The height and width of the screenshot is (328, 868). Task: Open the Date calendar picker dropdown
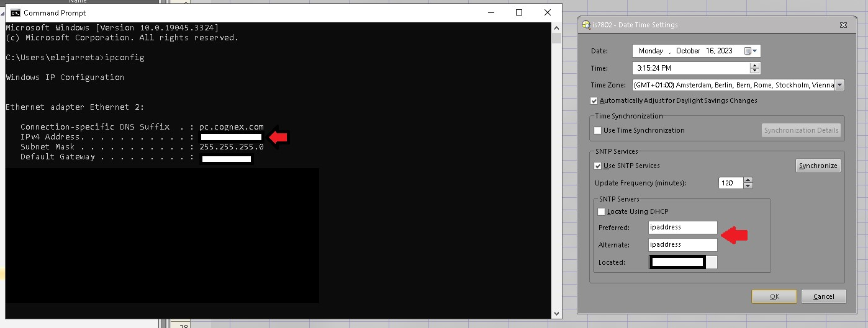coord(751,51)
